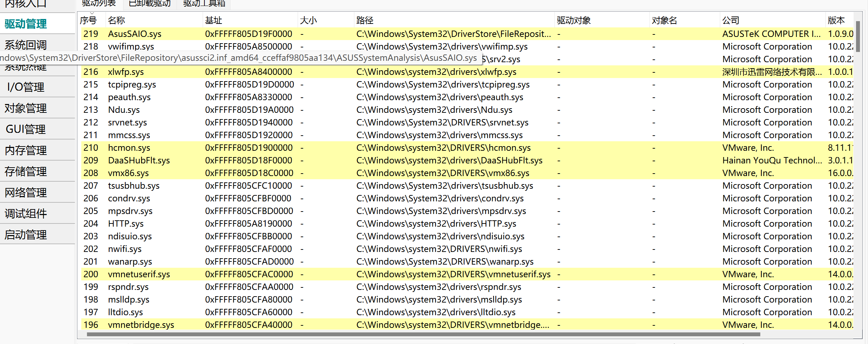Sort by the 版本 column header
This screenshot has height=344, width=868.
pyautogui.click(x=840, y=20)
